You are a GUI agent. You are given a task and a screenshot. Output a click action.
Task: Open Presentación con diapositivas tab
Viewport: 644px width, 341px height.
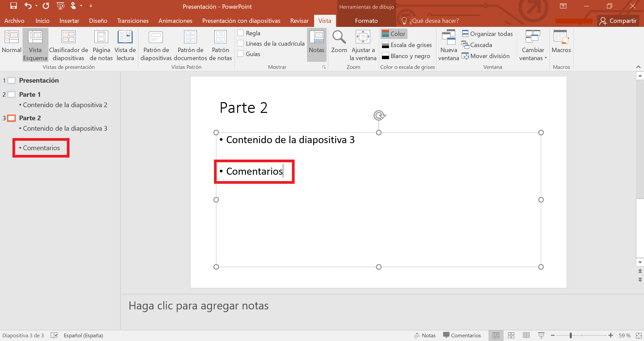[241, 21]
